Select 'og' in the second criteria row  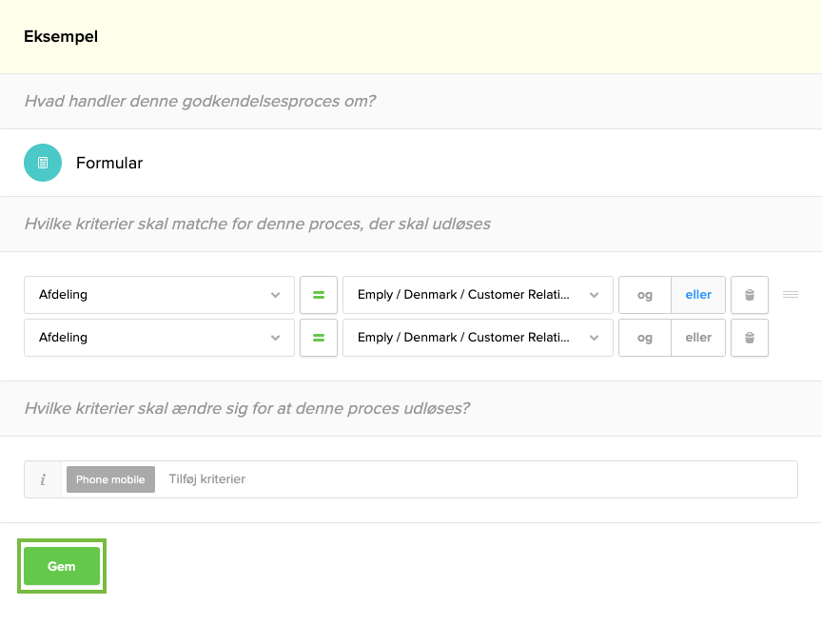tap(645, 338)
